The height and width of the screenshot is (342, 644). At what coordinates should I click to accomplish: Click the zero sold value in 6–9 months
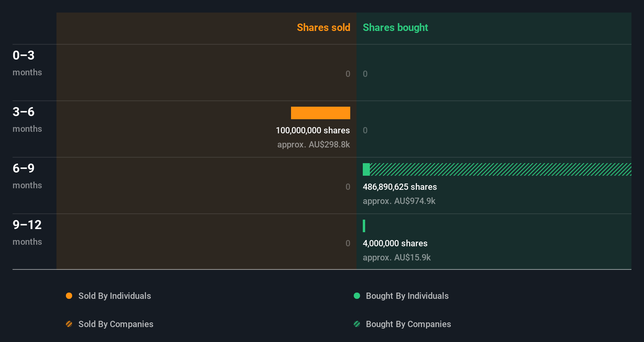pyautogui.click(x=348, y=187)
